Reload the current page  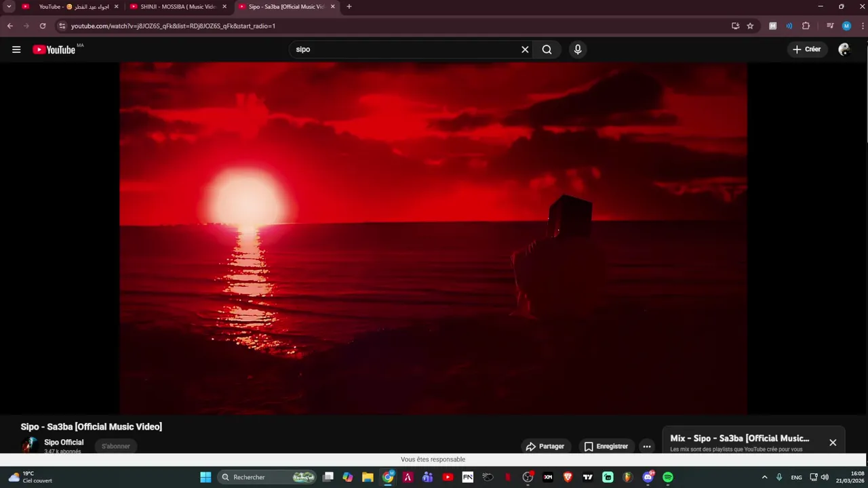click(43, 26)
